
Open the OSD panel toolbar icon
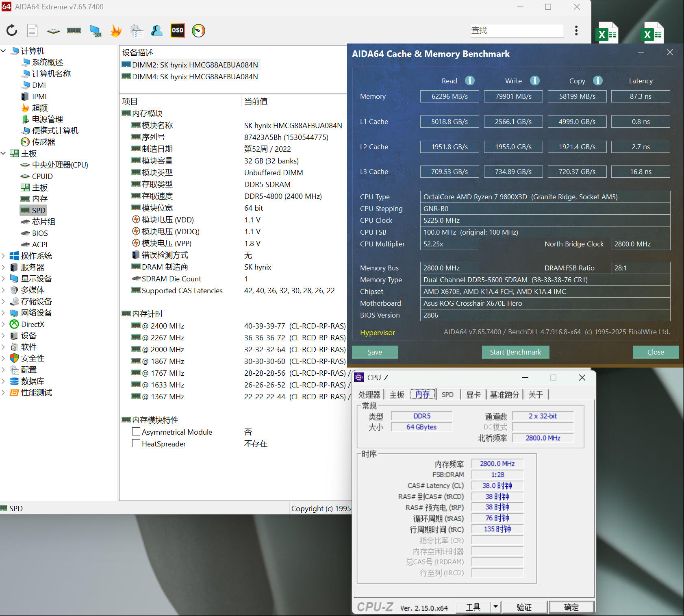click(178, 30)
